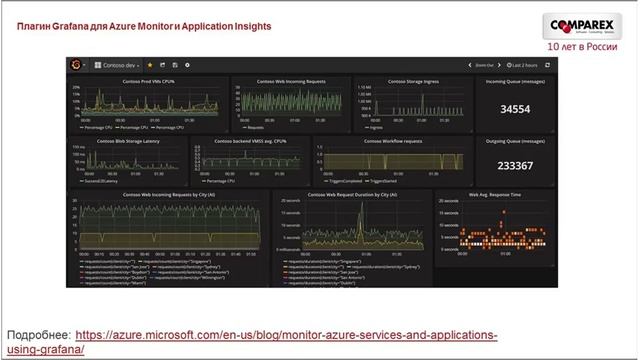Screen dimensions: 640x360
Task: Toggle Miami series in requests count legend
Action: point(113,283)
